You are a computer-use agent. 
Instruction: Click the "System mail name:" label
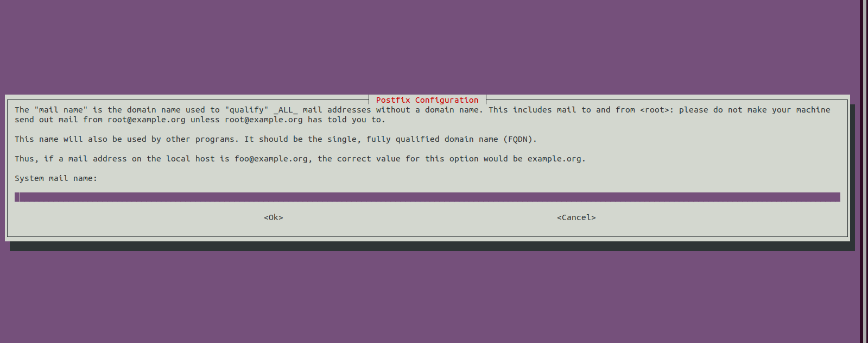click(x=56, y=178)
